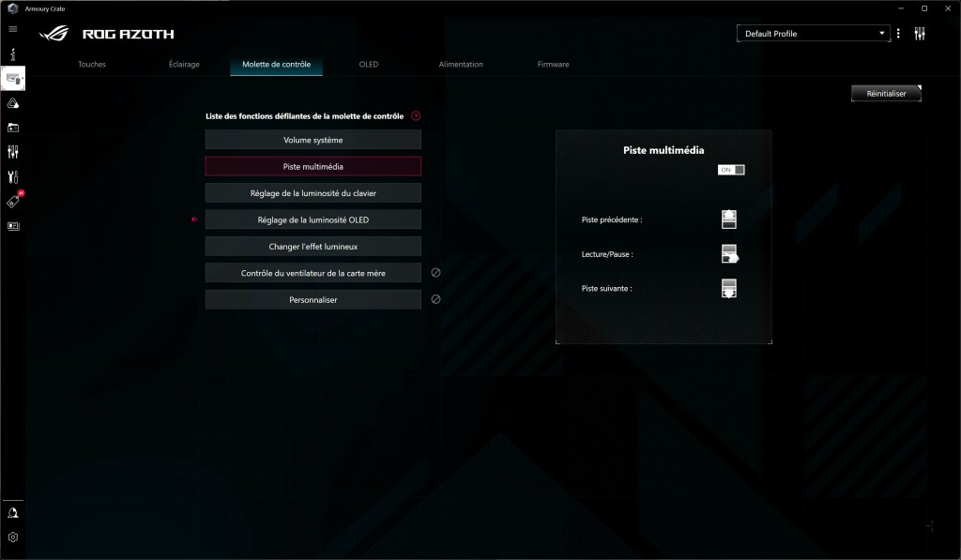The height and width of the screenshot is (560, 961).
Task: Open the top-right sliders settings icon
Action: coord(920,34)
